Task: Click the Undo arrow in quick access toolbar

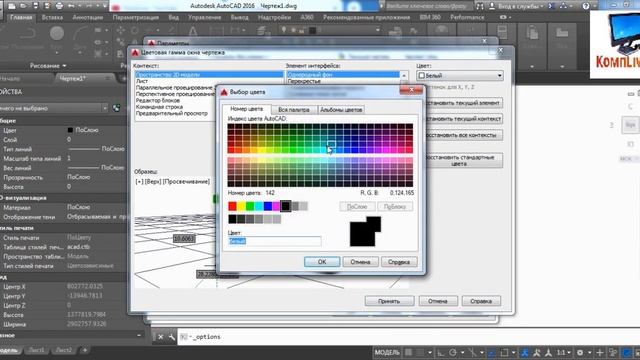Action: (x=72, y=6)
